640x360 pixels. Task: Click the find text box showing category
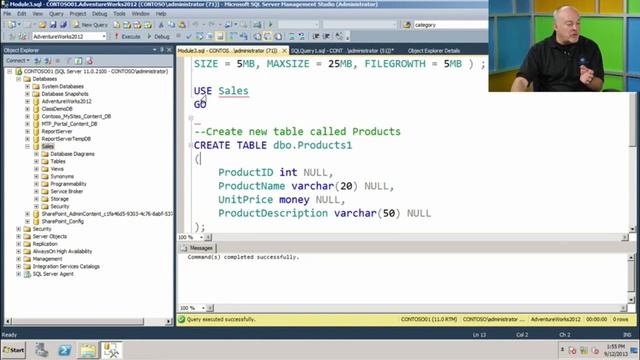[450, 25]
